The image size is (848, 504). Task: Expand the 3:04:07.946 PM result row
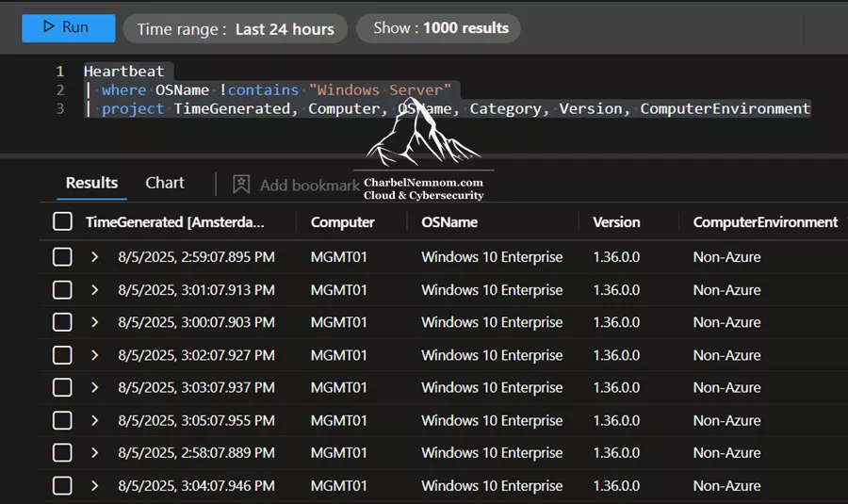(94, 485)
